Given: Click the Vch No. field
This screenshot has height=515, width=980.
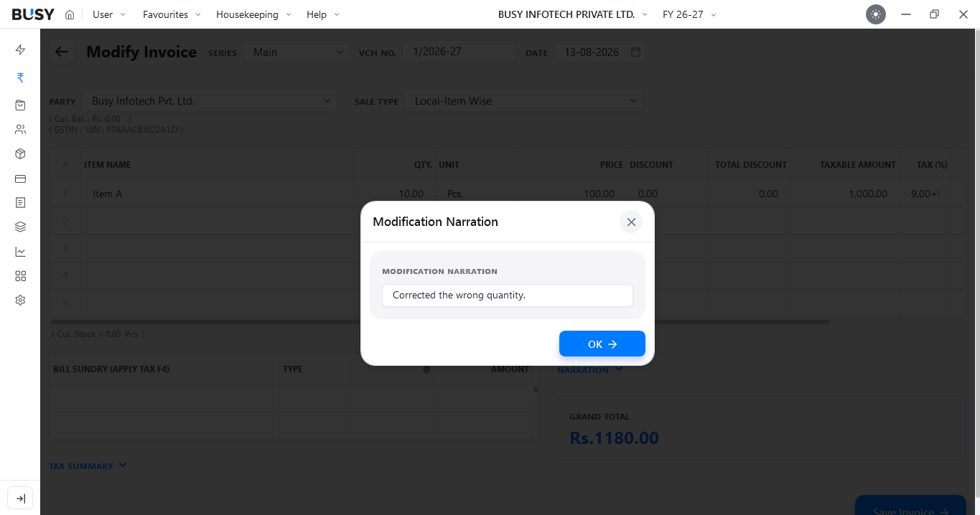Looking at the screenshot, I should coord(459,52).
